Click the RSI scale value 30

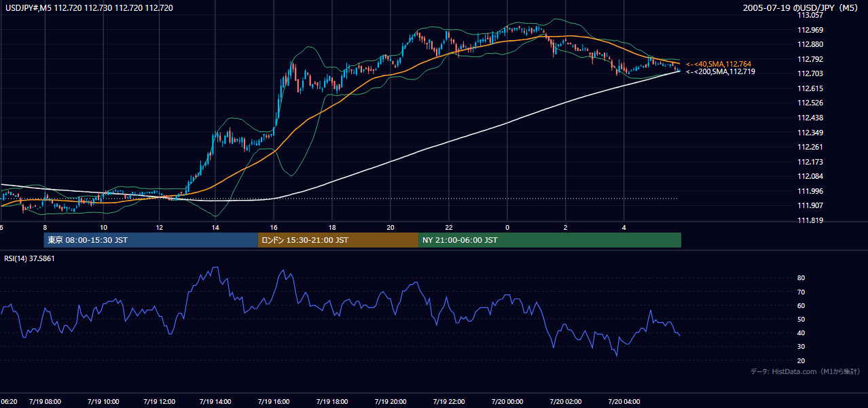(x=801, y=347)
